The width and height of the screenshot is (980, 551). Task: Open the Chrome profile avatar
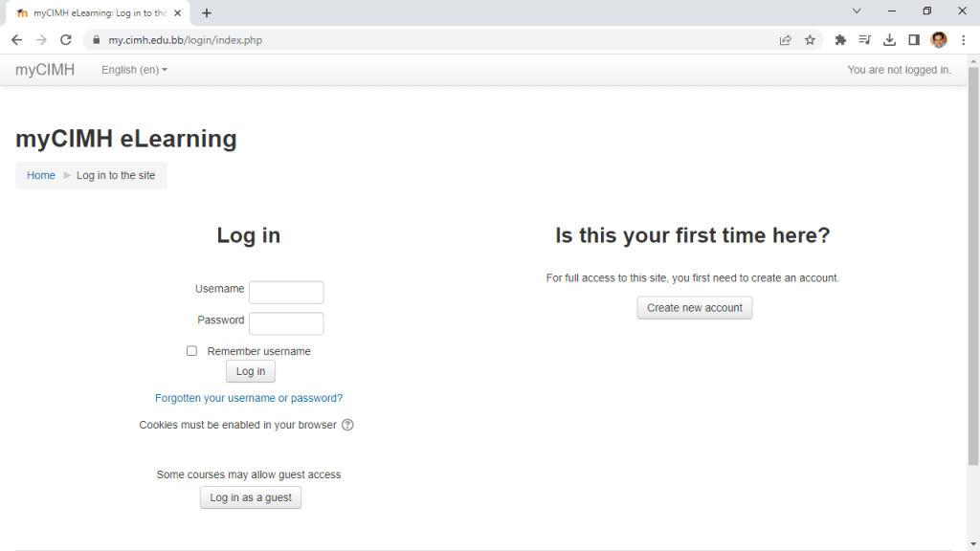[939, 40]
